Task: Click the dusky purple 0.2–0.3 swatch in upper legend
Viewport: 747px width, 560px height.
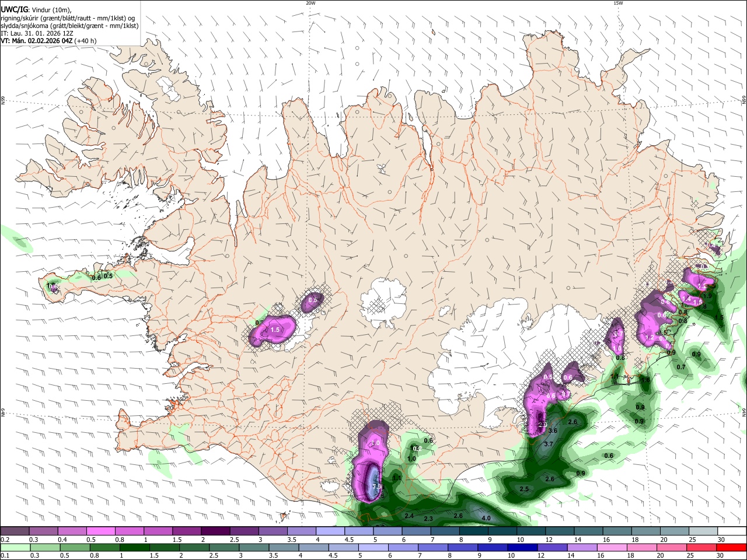Action: click(x=15, y=531)
